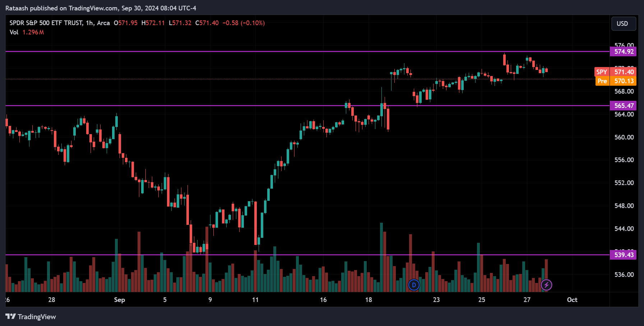Select the 565.47 horizontal line price label

623,106
